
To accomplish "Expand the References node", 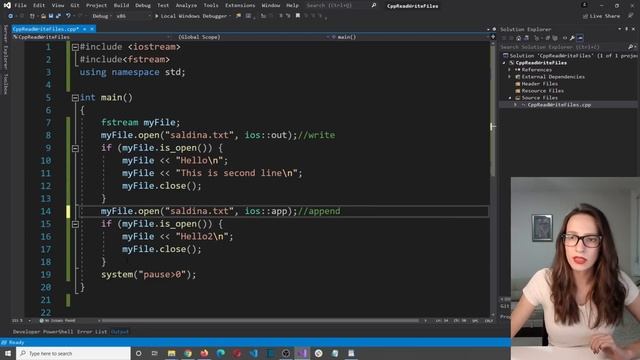I will pos(509,70).
